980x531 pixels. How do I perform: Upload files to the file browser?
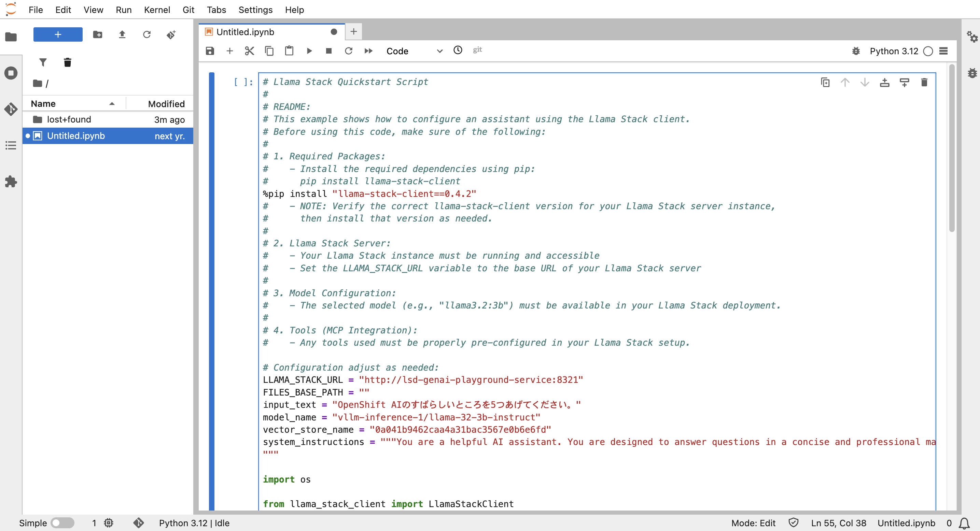click(x=122, y=34)
